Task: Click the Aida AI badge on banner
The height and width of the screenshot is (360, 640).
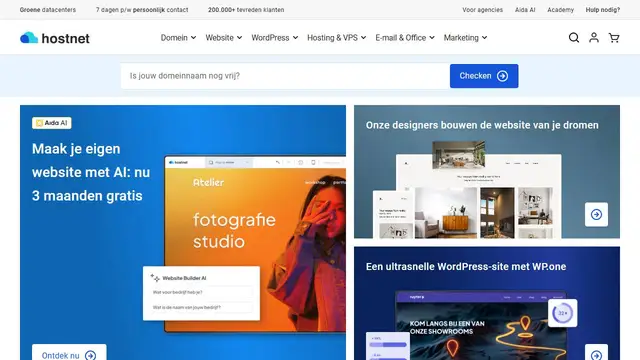Action: pyautogui.click(x=51, y=123)
